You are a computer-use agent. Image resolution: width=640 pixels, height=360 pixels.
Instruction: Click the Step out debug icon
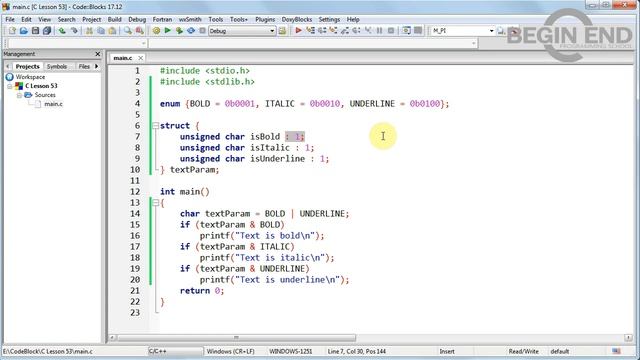[x=345, y=31]
